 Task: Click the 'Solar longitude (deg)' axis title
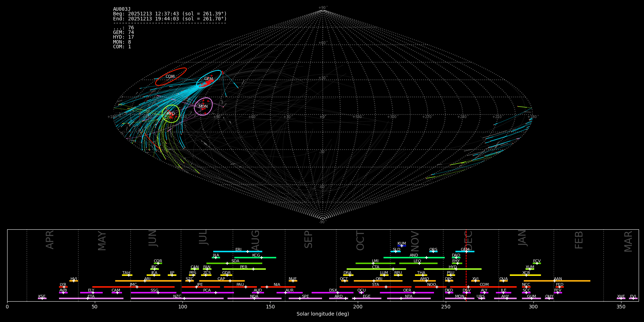point(323,314)
